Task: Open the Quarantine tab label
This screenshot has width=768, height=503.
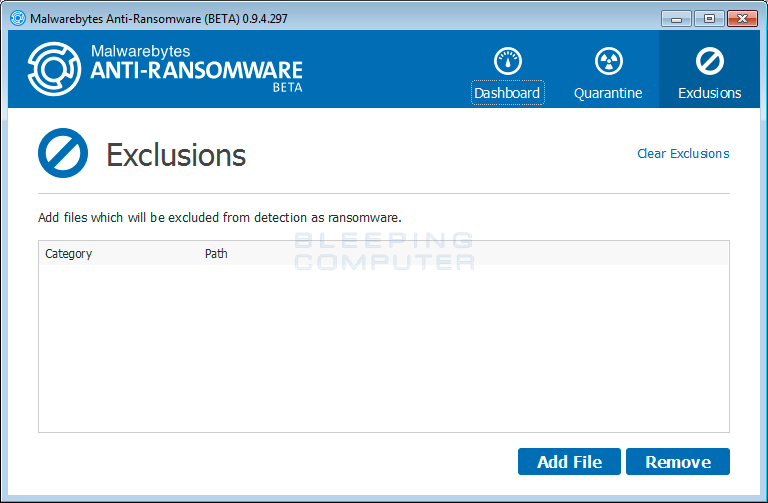Action: pos(608,93)
